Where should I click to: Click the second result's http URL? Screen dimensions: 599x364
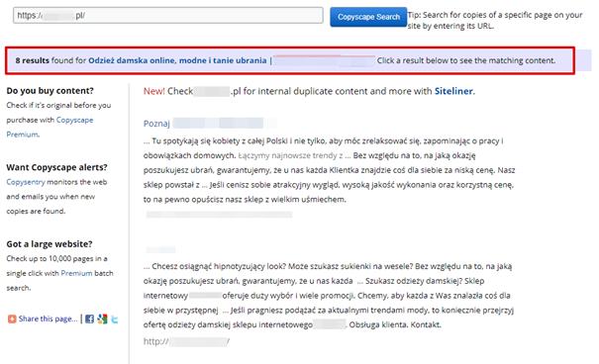click(x=186, y=341)
